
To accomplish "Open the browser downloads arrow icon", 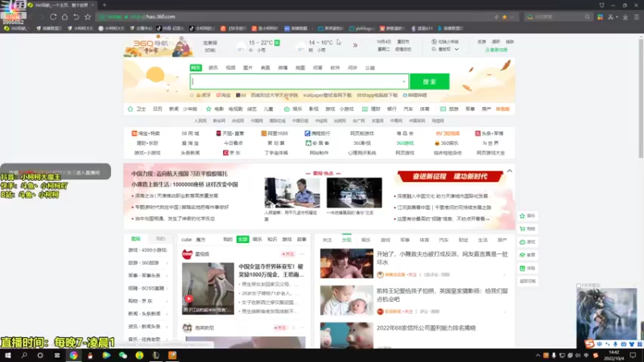I will click(x=625, y=17).
